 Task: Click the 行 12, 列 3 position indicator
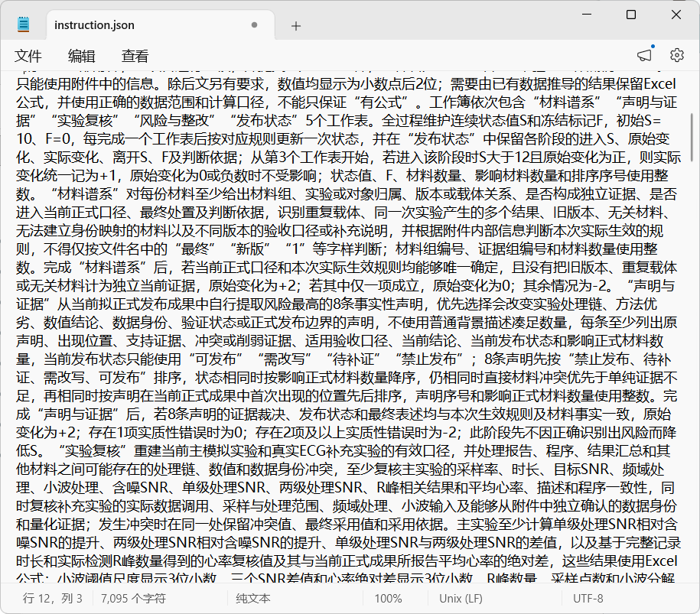tap(52, 599)
